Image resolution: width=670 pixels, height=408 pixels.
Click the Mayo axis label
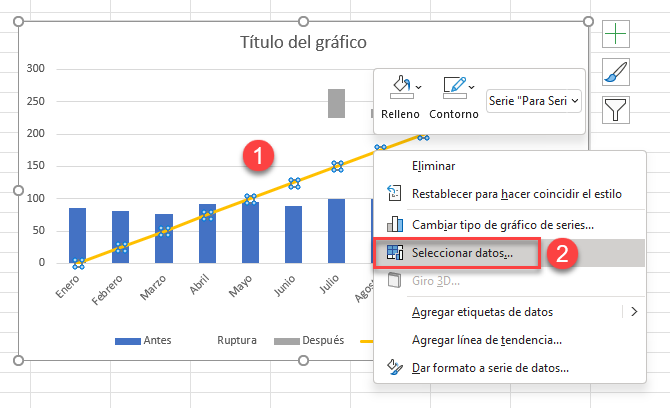(240, 286)
